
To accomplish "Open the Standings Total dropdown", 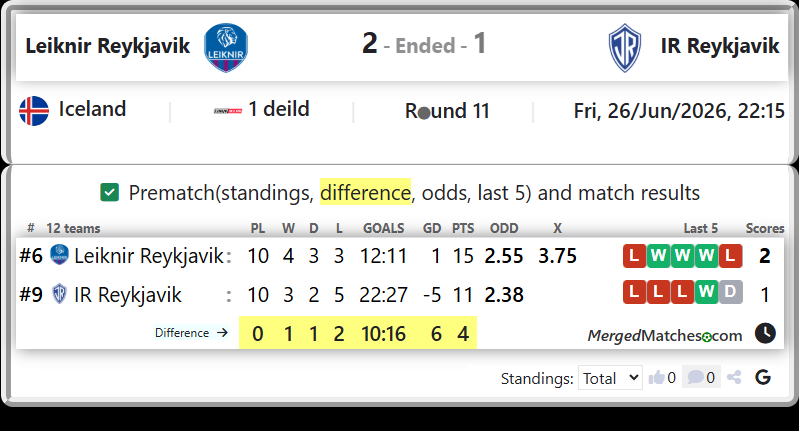I will pyautogui.click(x=610, y=378).
